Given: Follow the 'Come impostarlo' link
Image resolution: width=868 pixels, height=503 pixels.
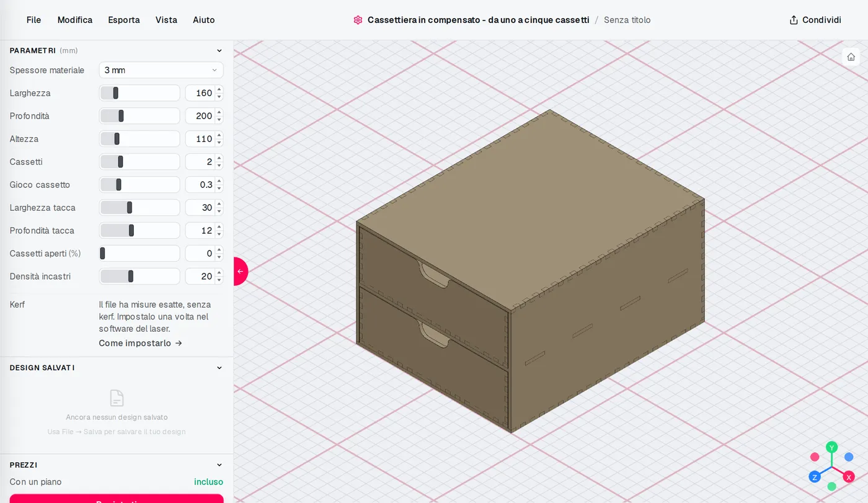Looking at the screenshot, I should click(x=141, y=343).
